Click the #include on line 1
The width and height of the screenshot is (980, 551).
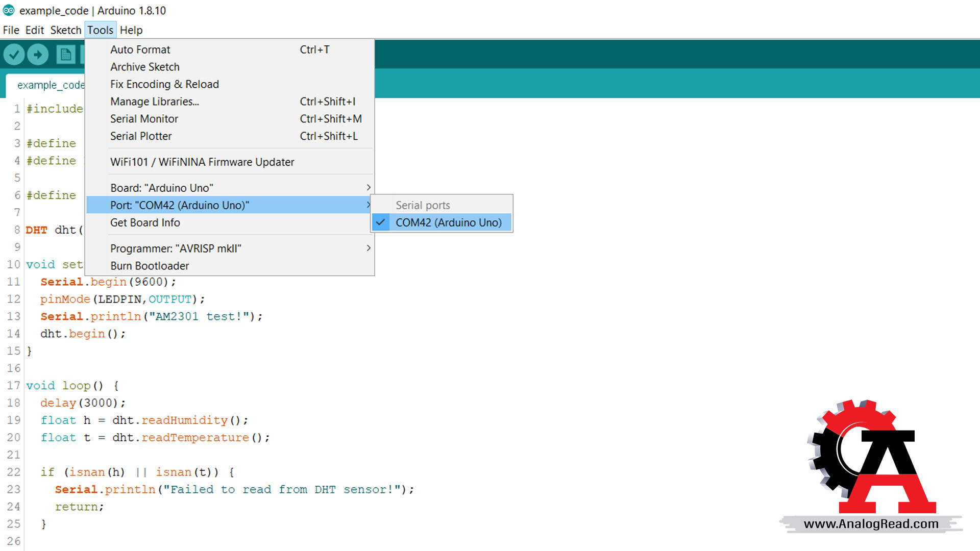pos(55,109)
